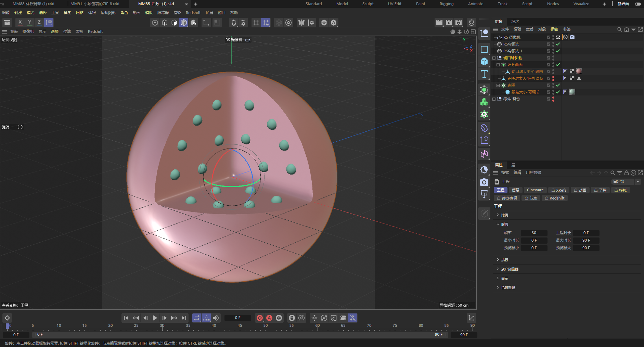Collapse 细分曲面 tree node

pos(498,65)
